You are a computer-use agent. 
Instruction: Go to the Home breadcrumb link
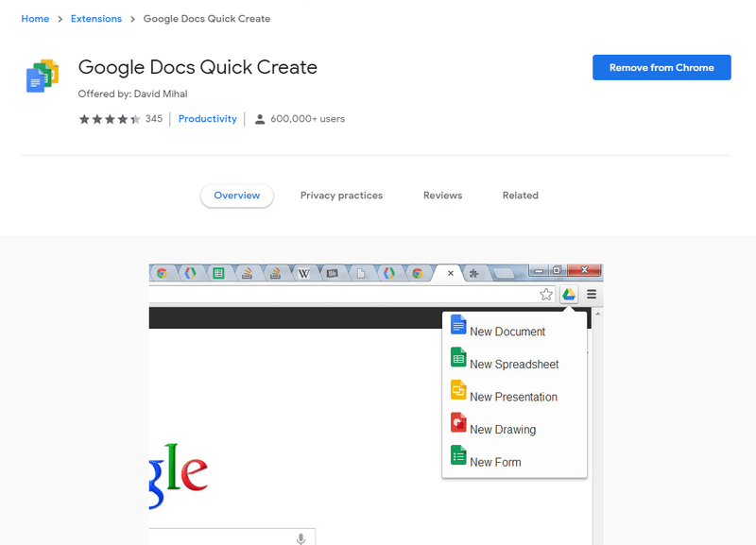tap(35, 19)
